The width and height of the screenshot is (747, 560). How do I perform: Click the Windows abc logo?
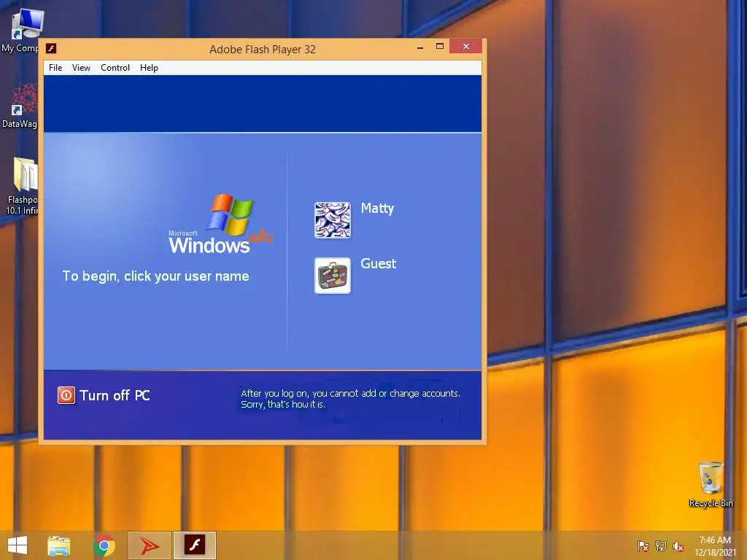220,223
